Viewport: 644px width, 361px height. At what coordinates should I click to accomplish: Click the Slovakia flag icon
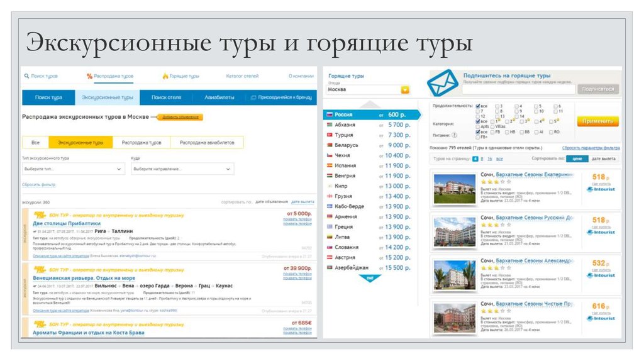pyautogui.click(x=330, y=247)
